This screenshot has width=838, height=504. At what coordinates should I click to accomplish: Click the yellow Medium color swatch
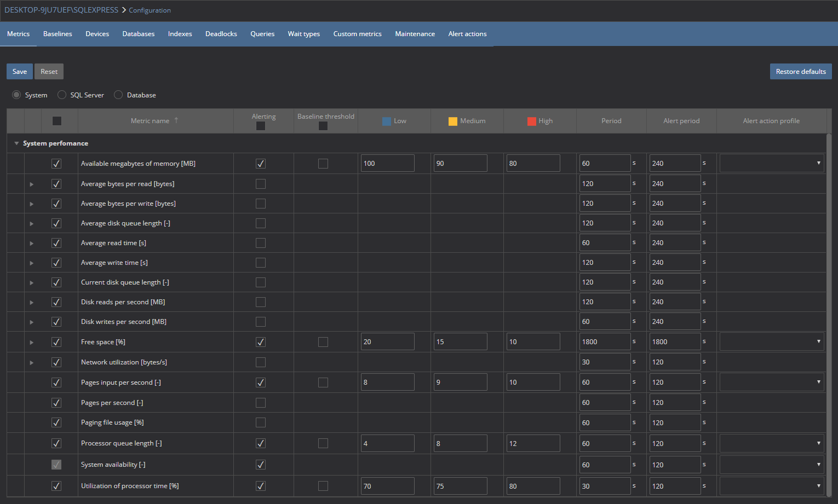coord(453,121)
